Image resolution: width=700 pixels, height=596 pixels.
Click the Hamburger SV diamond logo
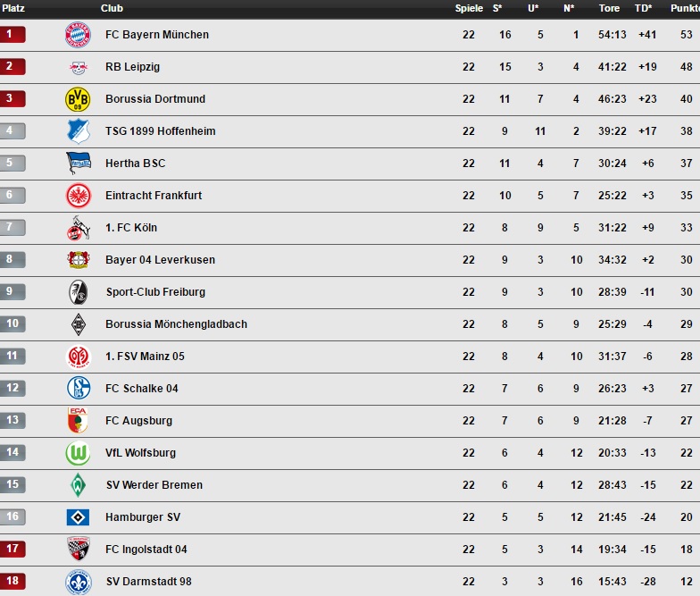[79, 517]
